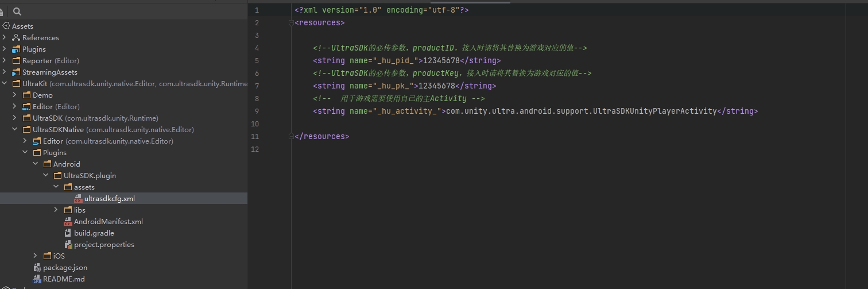Expand the UltraSDK (com.ultrasdk.unity.Runtime) folder
The height and width of the screenshot is (289, 868).
click(x=15, y=118)
